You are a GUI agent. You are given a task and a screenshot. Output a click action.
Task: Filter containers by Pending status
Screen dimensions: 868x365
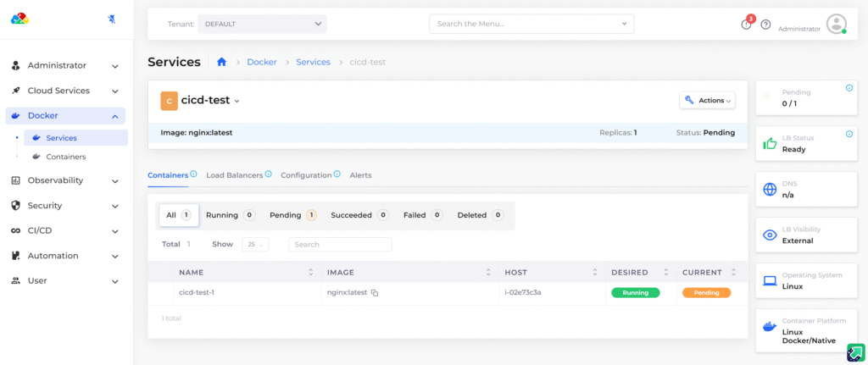pyautogui.click(x=292, y=215)
